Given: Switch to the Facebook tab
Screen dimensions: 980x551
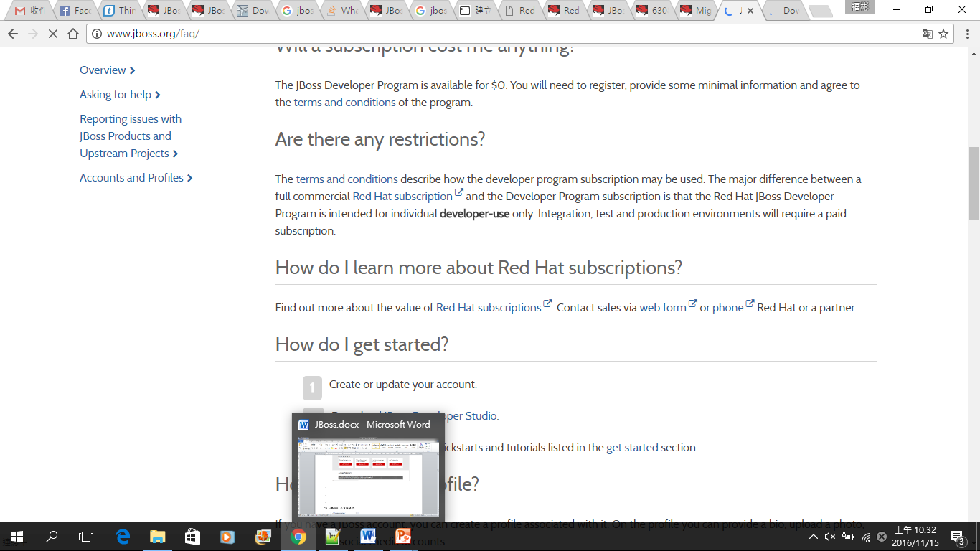Looking at the screenshot, I should point(75,11).
